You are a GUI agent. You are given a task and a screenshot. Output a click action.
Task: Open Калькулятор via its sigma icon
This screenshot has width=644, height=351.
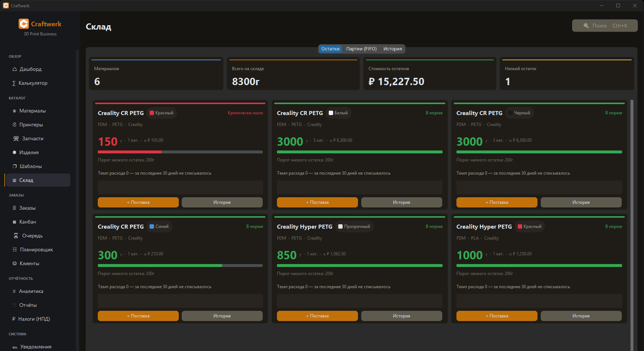(x=14, y=83)
